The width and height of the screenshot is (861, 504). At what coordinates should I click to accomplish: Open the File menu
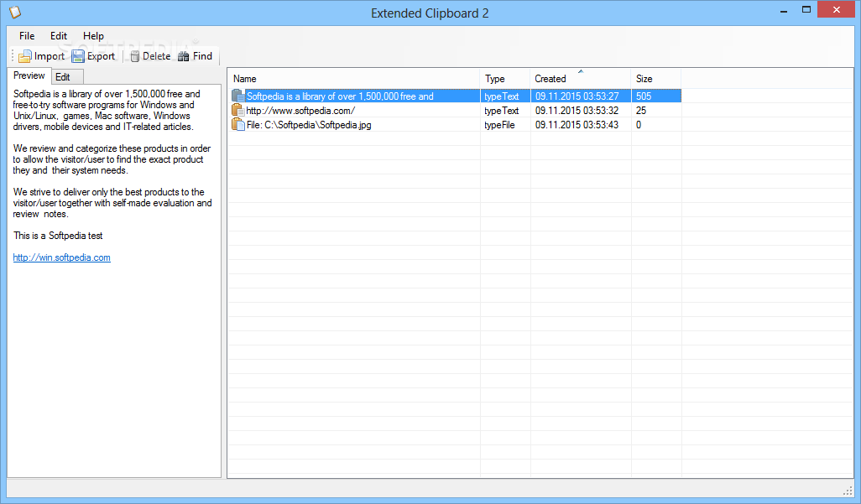pyautogui.click(x=27, y=36)
